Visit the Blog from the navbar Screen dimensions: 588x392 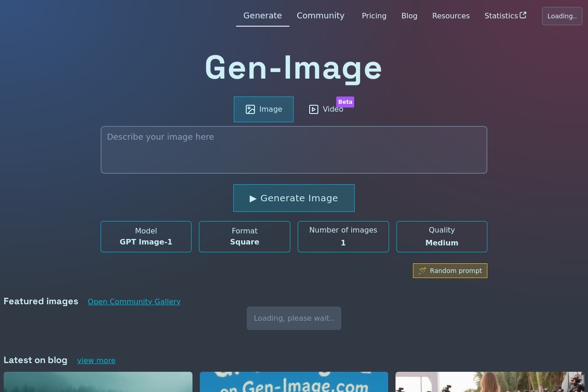click(x=409, y=16)
